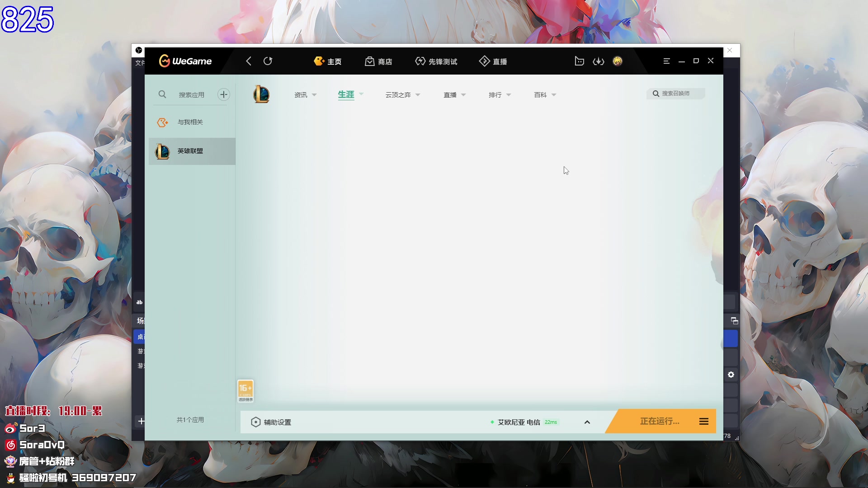Viewport: 868px width, 488px height.
Task: Add an application with plus button
Action: [x=223, y=94]
